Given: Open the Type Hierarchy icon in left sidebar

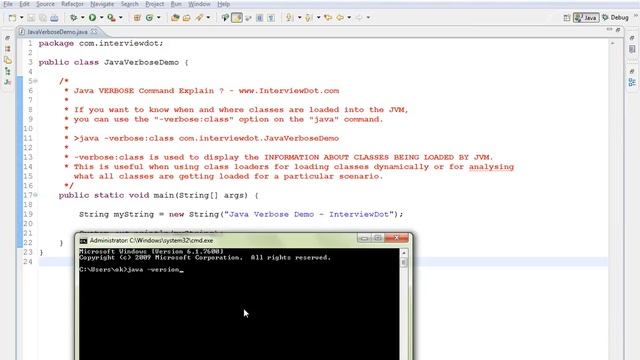Looking at the screenshot, I should point(8,71).
